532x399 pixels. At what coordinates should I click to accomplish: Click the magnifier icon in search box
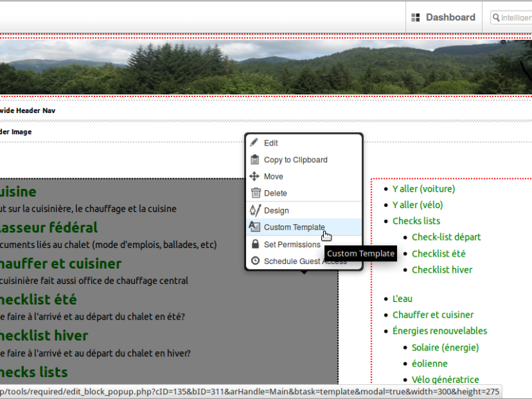496,17
